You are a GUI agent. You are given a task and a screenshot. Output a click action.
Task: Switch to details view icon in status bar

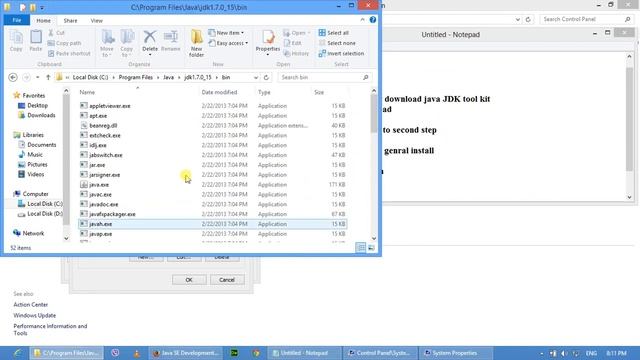click(360, 247)
